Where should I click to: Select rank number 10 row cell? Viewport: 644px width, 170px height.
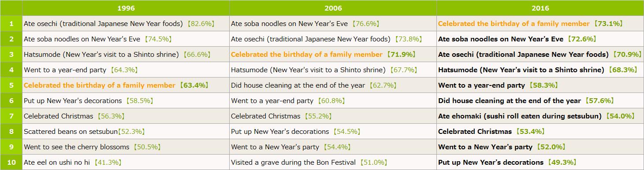pos(11,162)
